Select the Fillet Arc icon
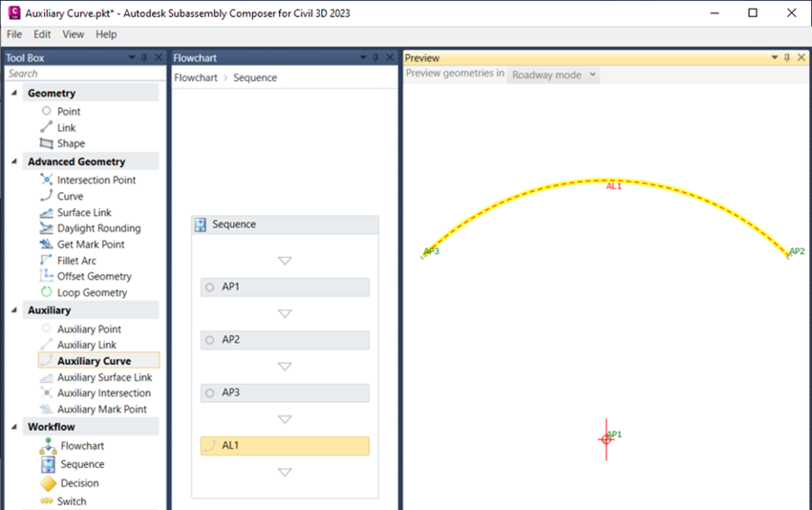Viewport: 812px width, 510px height. point(47,260)
